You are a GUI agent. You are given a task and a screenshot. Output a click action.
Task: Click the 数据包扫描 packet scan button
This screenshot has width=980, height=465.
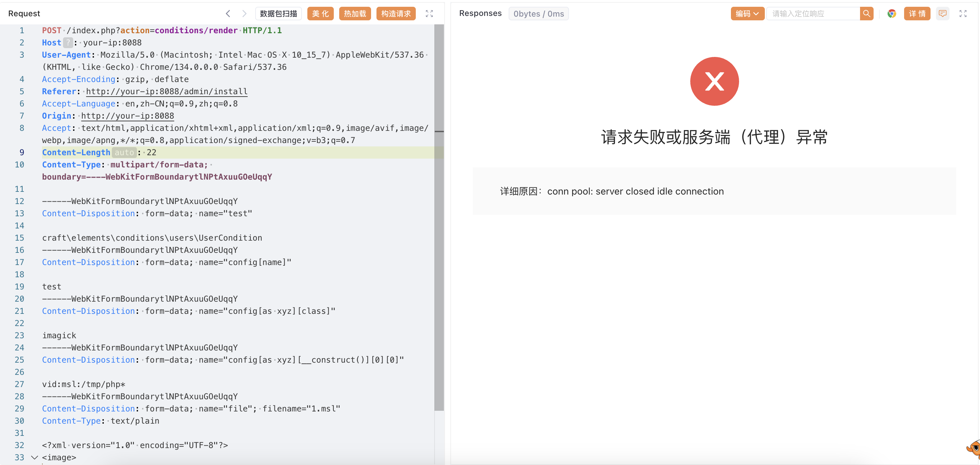278,14
